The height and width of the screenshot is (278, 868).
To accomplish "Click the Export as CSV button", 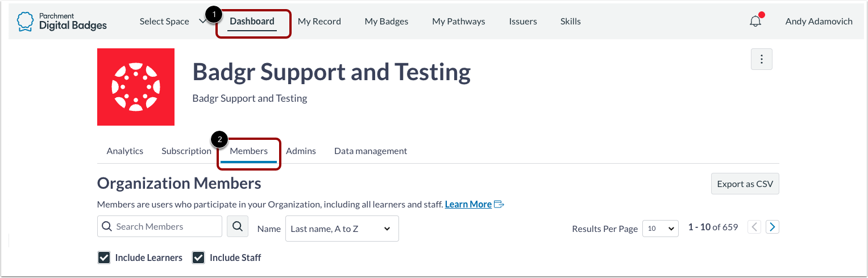I will (745, 184).
